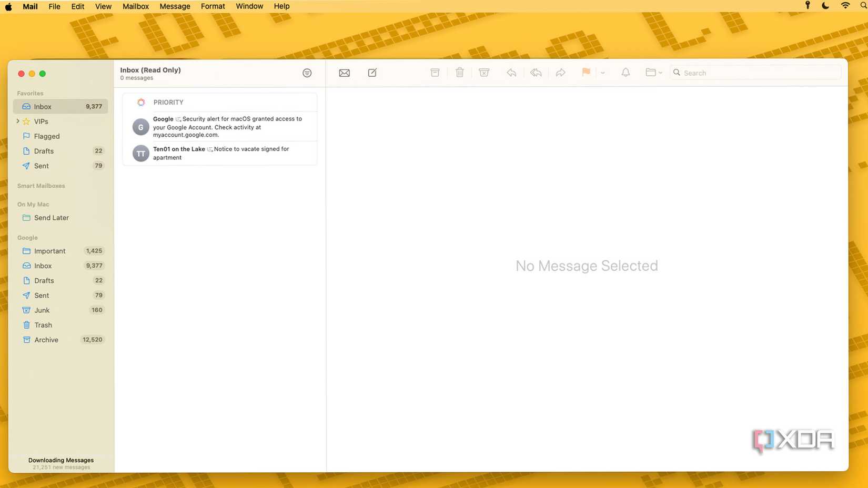Select Inbox under Google account

coord(60,266)
